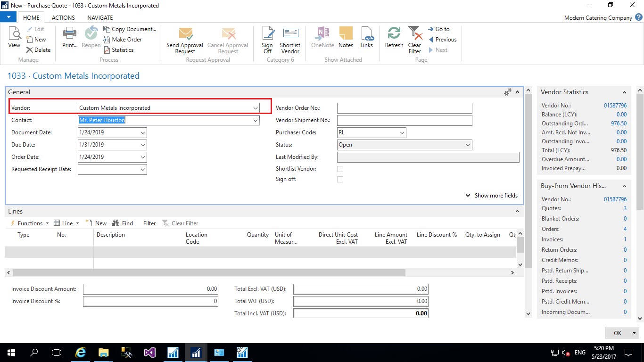Expand Show more fields
Viewport: 644px width, 362px height.
(492, 196)
